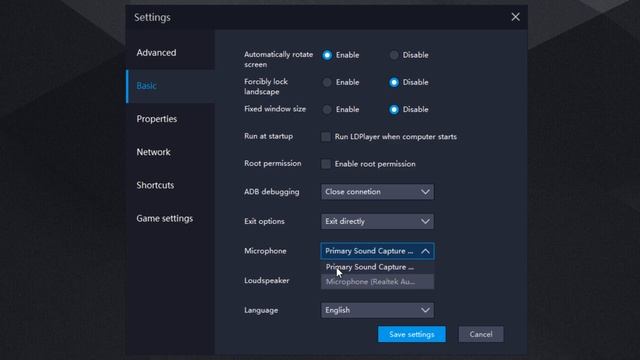Disable fixed window size
Viewport: 640px width, 360px height.
(394, 109)
